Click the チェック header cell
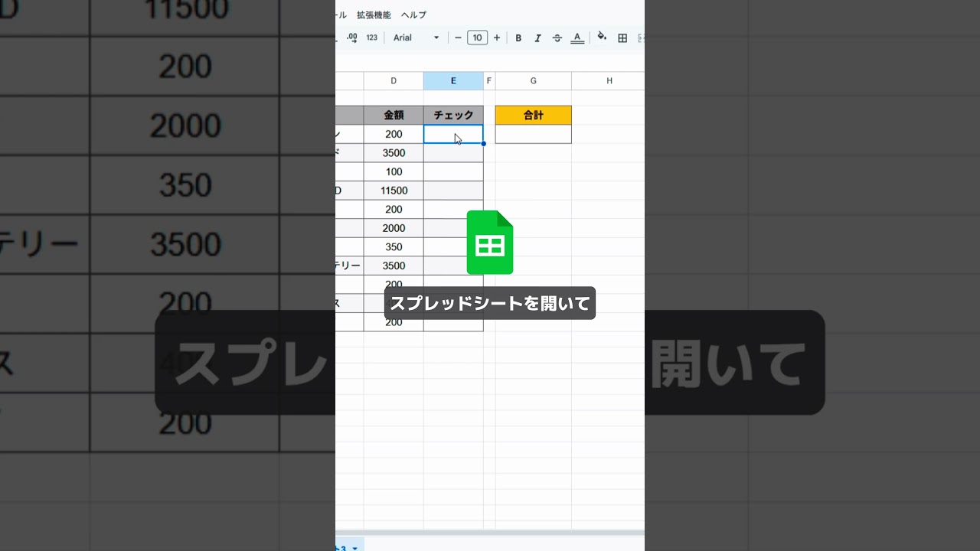This screenshot has height=551, width=980. [x=453, y=116]
